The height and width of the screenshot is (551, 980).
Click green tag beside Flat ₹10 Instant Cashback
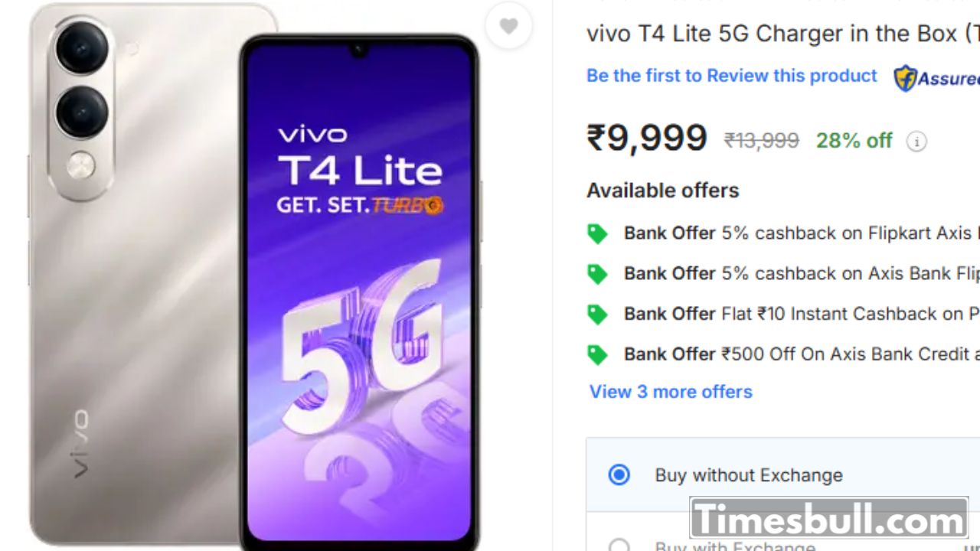[x=597, y=315]
